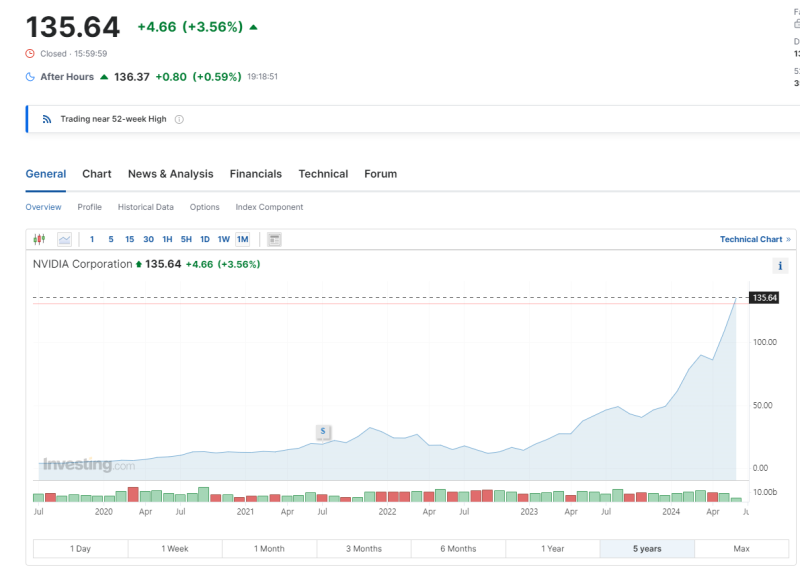Set chart range to 1 Day
800x569 pixels.
click(x=81, y=549)
